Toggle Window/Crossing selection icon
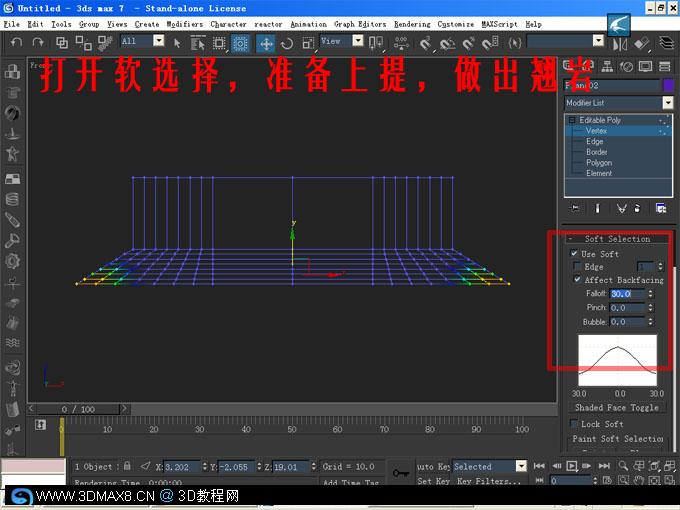This screenshot has height=510, width=680. coord(240,43)
